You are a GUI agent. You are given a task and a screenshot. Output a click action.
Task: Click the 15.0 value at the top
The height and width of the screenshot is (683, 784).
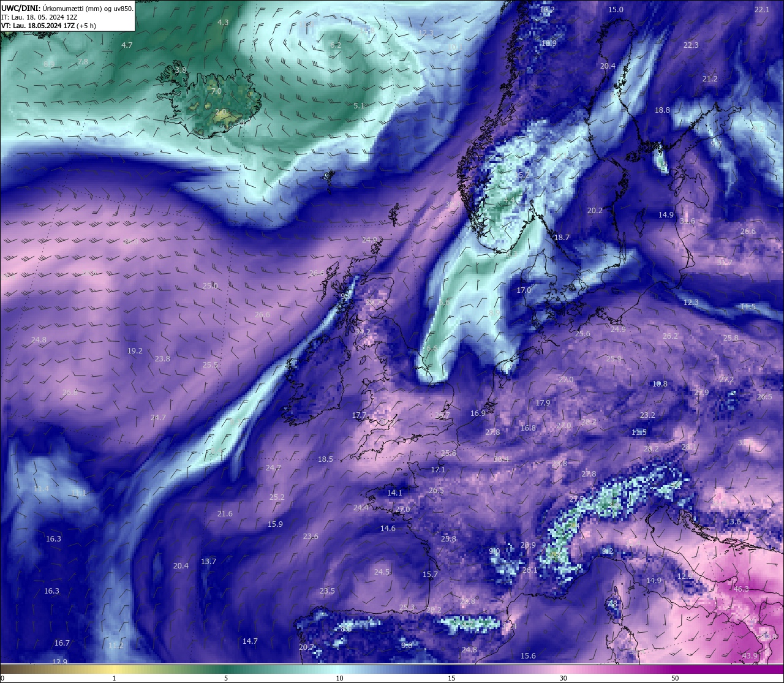616,10
